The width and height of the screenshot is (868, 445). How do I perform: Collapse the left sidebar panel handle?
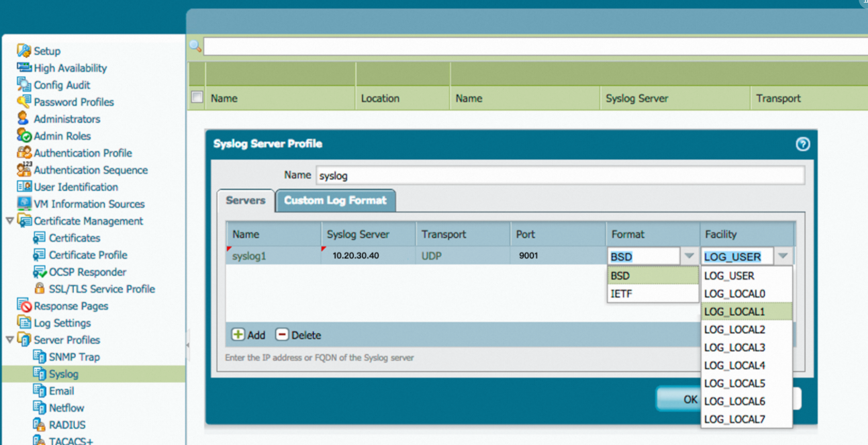(x=187, y=344)
